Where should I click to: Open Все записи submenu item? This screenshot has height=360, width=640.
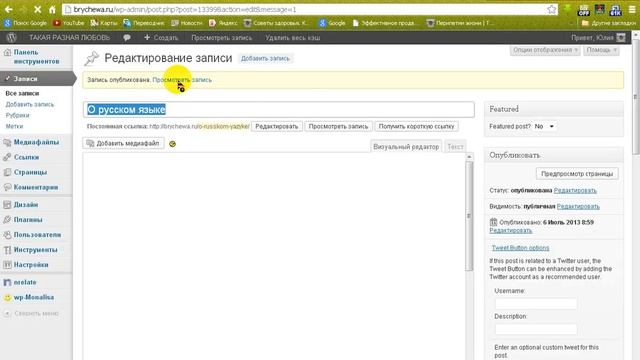point(22,93)
